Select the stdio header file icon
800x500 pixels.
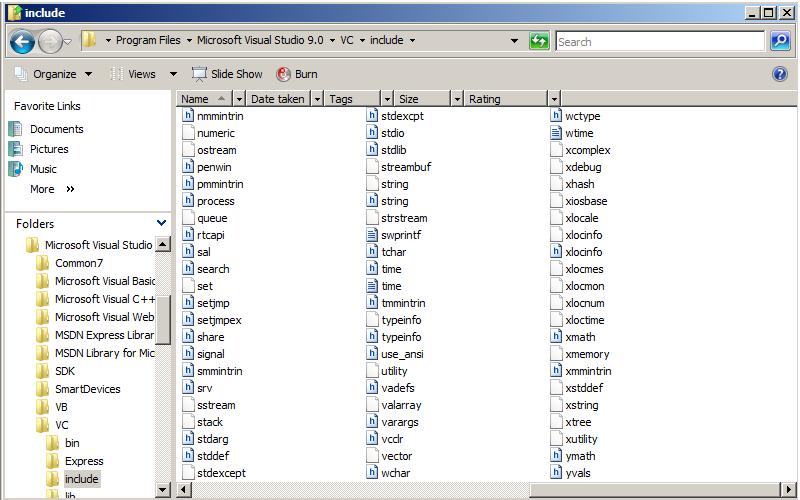point(373,133)
